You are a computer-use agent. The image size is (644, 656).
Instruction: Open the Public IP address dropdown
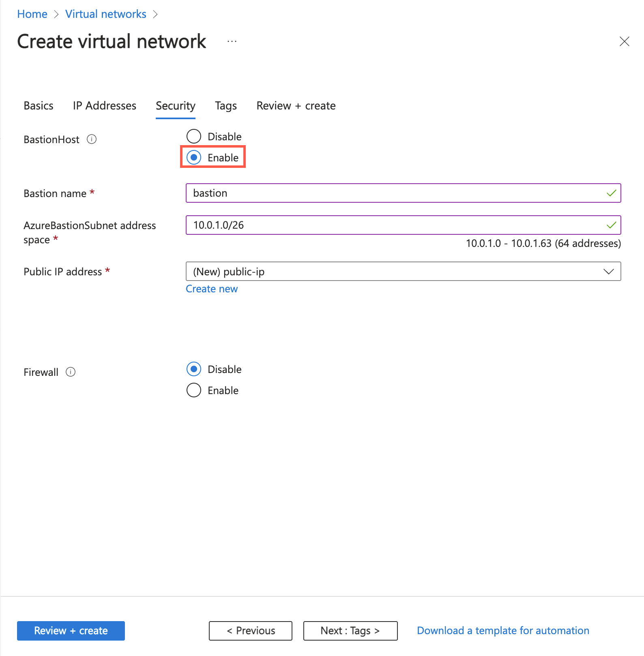click(x=403, y=271)
